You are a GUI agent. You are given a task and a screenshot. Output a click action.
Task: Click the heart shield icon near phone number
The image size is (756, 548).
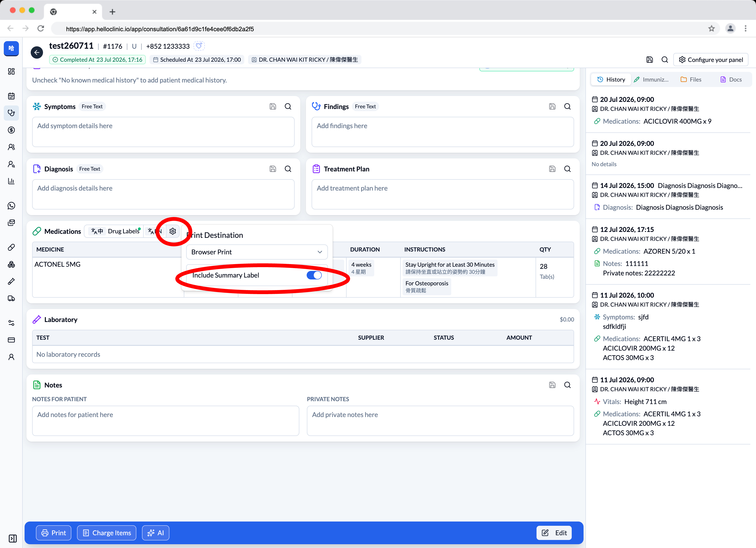pos(199,46)
